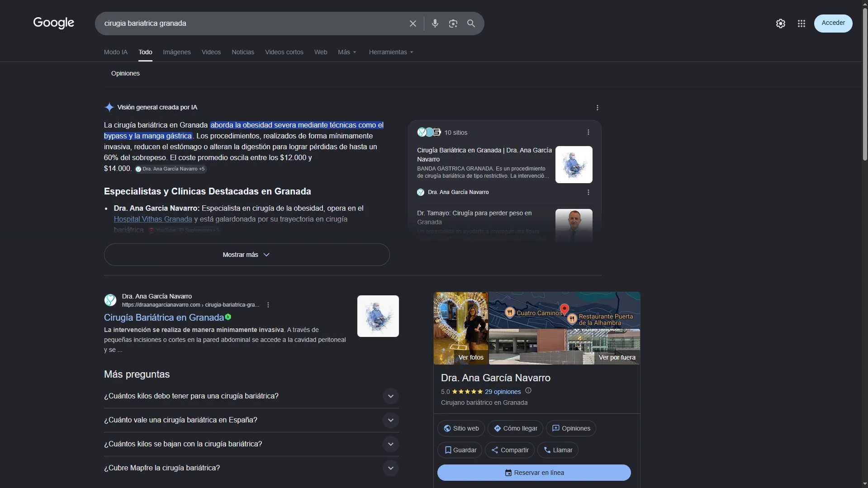Viewport: 868px width, 488px height.
Task: Open the Hospital Vithas Granada link
Action: [152, 219]
